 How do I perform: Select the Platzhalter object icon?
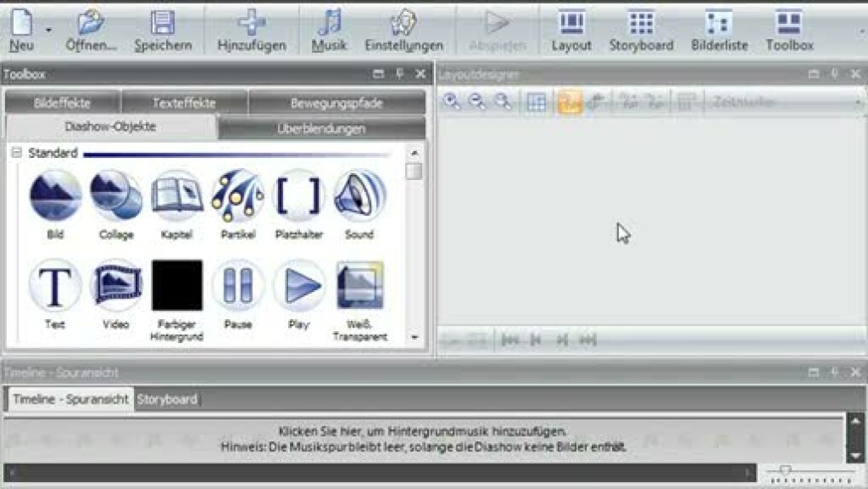point(298,195)
